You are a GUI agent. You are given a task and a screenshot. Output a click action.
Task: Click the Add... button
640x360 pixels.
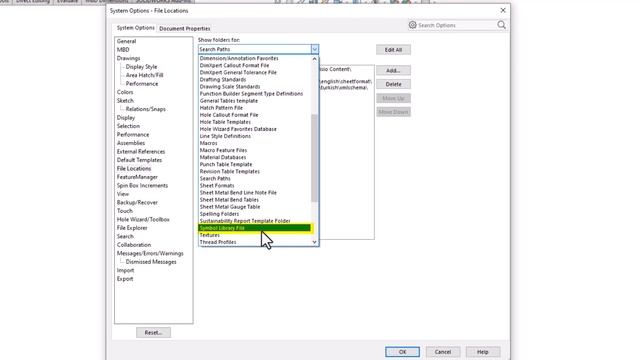(393, 71)
